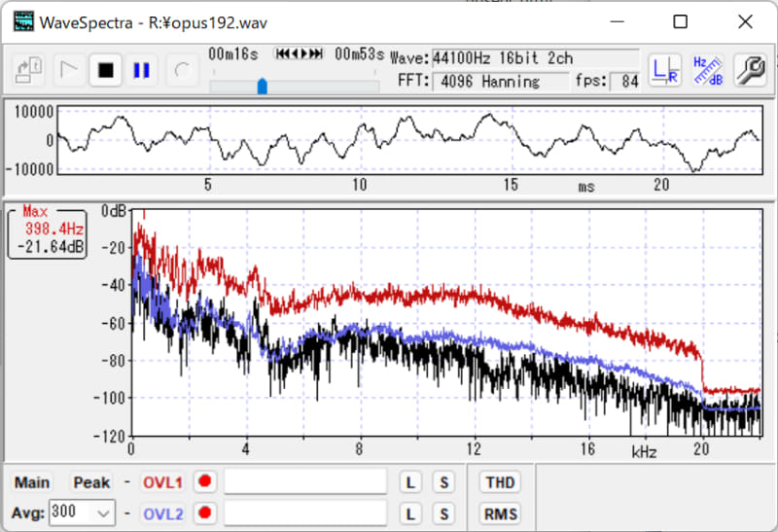Click the S save button in OVL1 row

pos(443,482)
